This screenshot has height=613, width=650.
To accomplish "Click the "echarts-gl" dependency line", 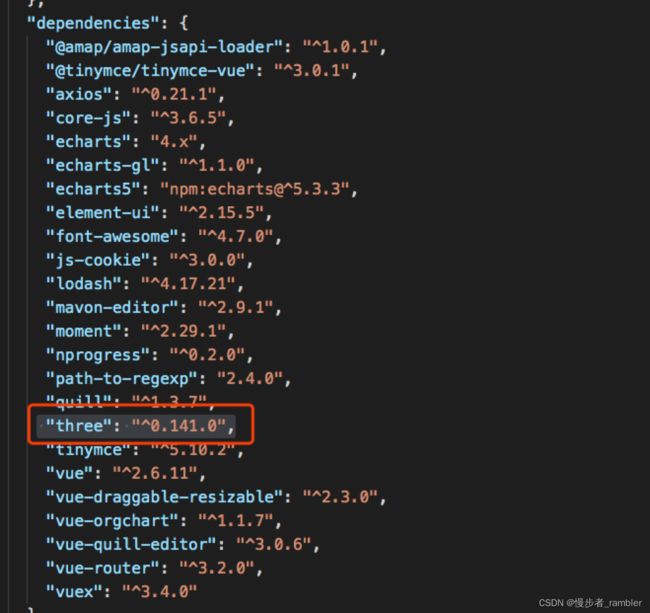I will pyautogui.click(x=154, y=165).
